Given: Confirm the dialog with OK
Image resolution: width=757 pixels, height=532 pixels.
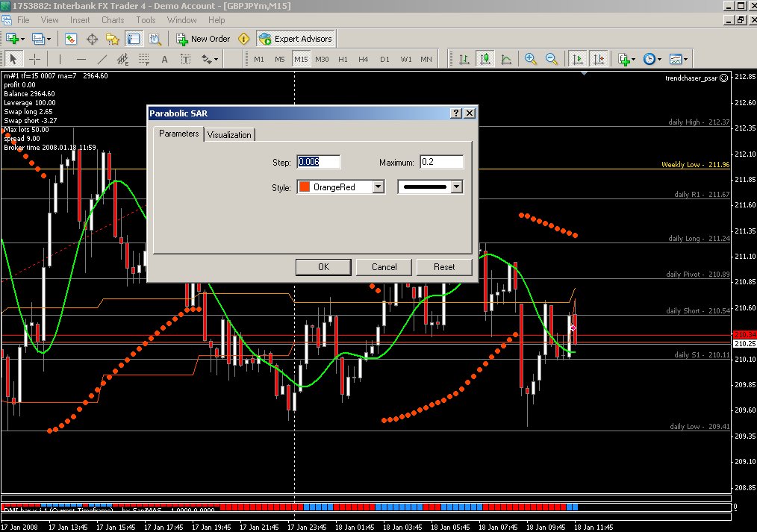Looking at the screenshot, I should click(x=323, y=267).
